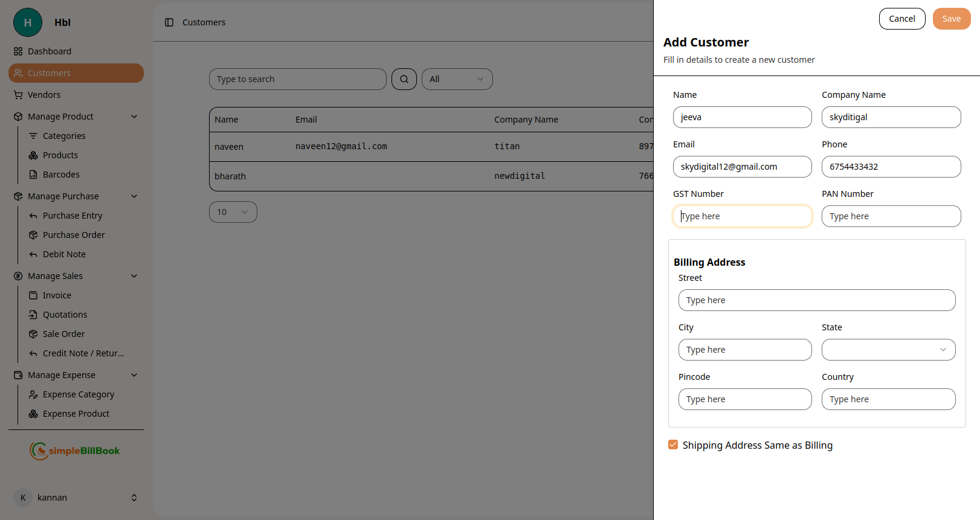The height and width of the screenshot is (520, 980).
Task: Focus the PAN Number field
Action: (891, 216)
